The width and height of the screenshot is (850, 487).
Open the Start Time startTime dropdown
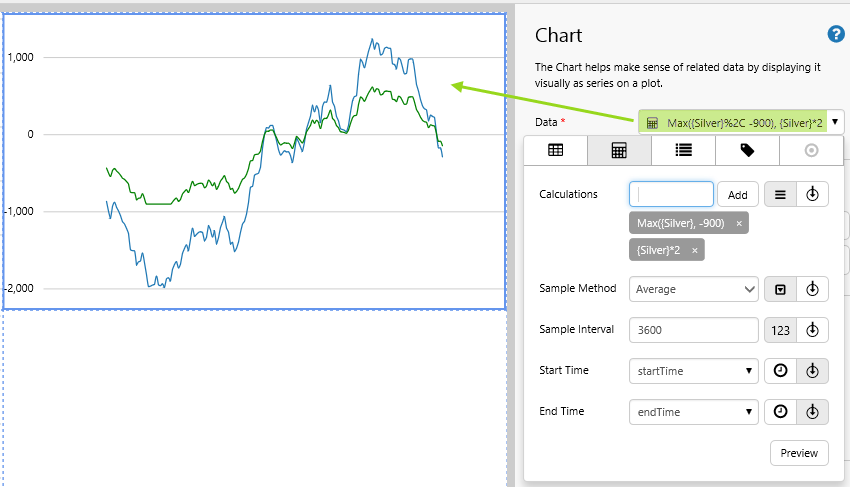[693, 371]
